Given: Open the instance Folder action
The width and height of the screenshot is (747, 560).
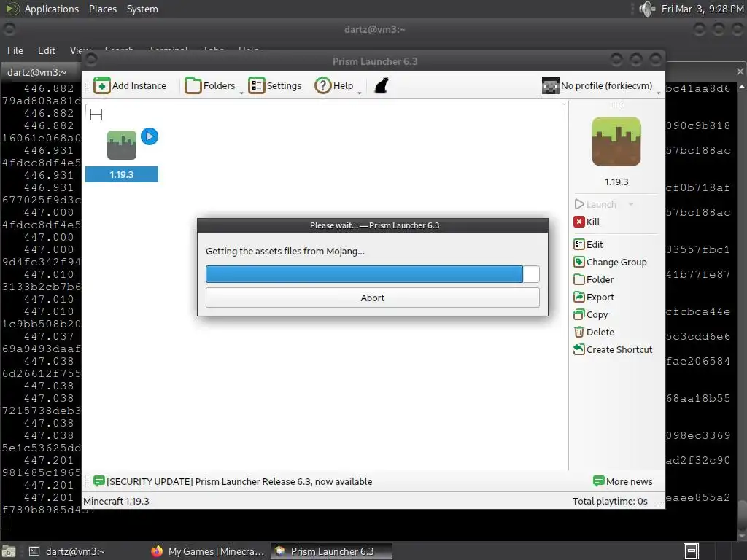Looking at the screenshot, I should click(594, 279).
